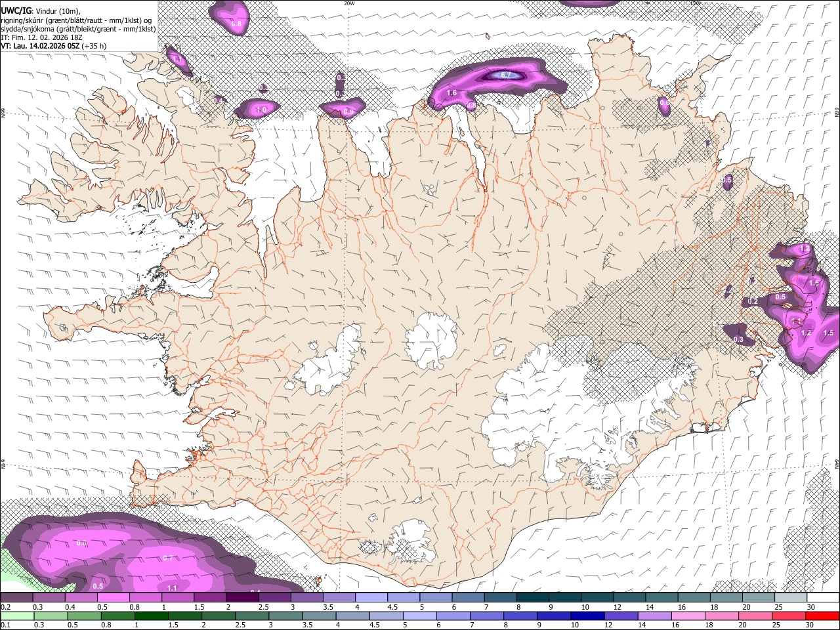This screenshot has width=840, height=630.
Task: Click the UWC/IG title text
Action: tap(16, 10)
